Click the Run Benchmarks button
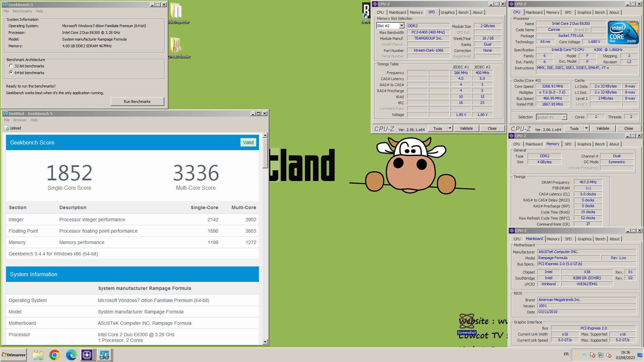The height and width of the screenshot is (362, 644). (137, 102)
